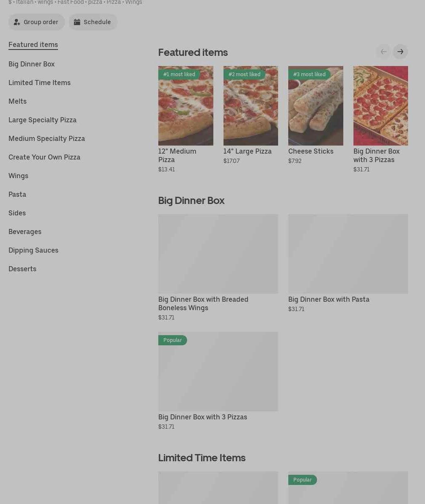Select Create Your Own Pizza in sidebar
This screenshot has height=504, width=425.
click(x=44, y=157)
